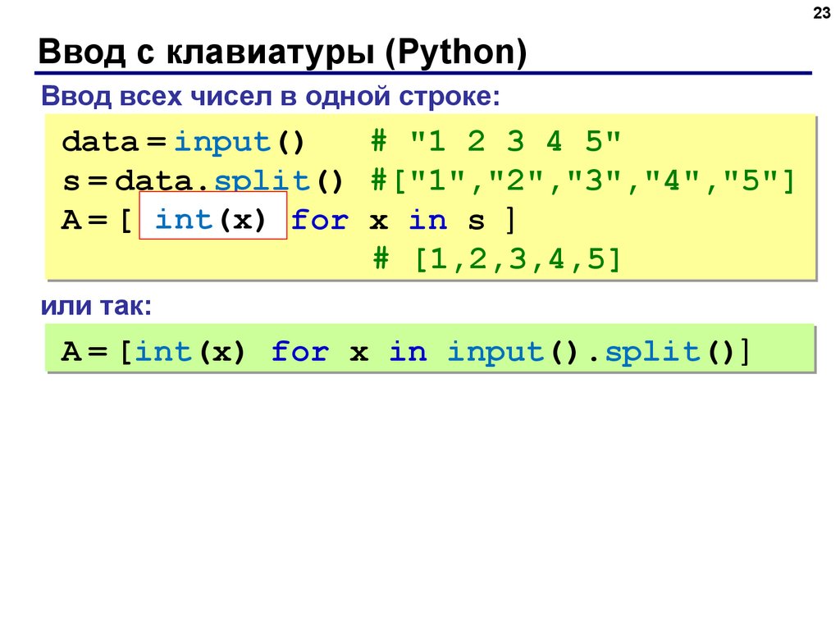
Task: Click the 'split' word after data.
Action: (x=262, y=181)
